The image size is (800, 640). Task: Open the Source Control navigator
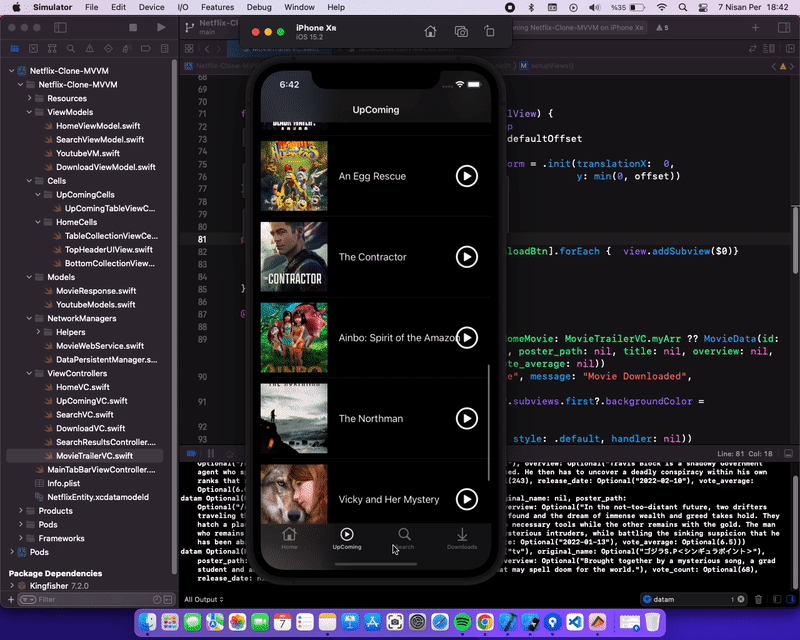[x=33, y=48]
